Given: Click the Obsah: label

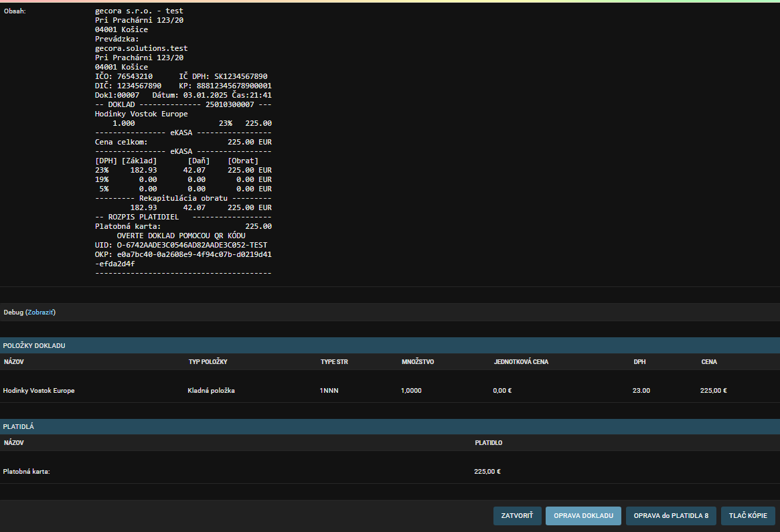Looking at the screenshot, I should point(15,11).
